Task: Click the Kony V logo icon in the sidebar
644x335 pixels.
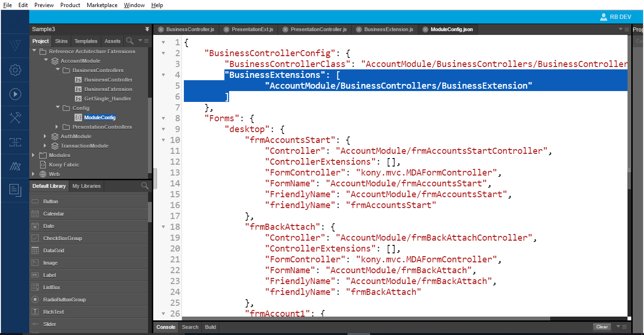Action: tap(15, 46)
